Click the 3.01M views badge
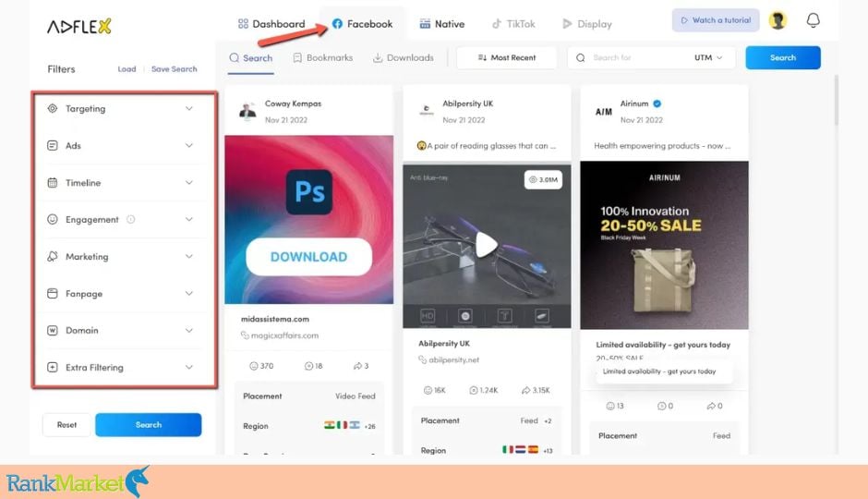This screenshot has width=868, height=499. [x=543, y=179]
